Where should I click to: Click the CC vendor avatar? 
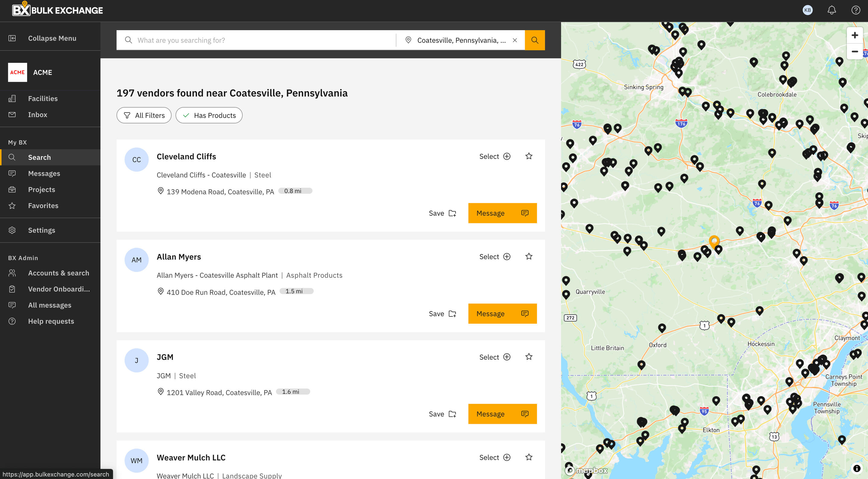(137, 160)
